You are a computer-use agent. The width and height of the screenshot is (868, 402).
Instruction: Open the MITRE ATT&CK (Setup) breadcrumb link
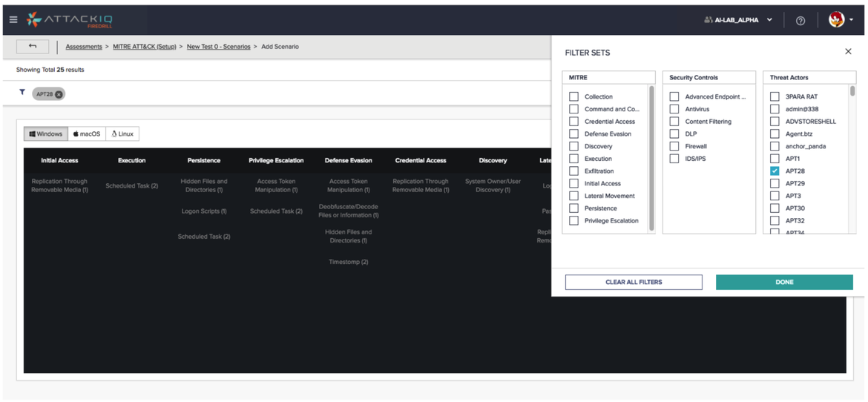(x=145, y=47)
